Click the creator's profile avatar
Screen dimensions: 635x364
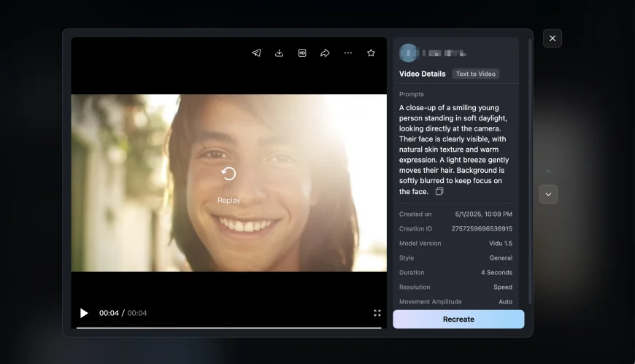409,53
